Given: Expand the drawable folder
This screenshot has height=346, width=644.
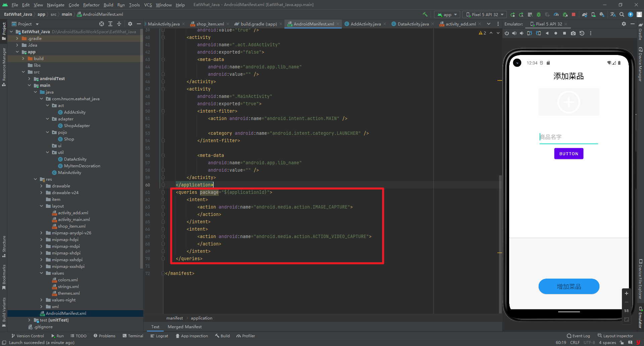Looking at the screenshot, I should point(42,186).
